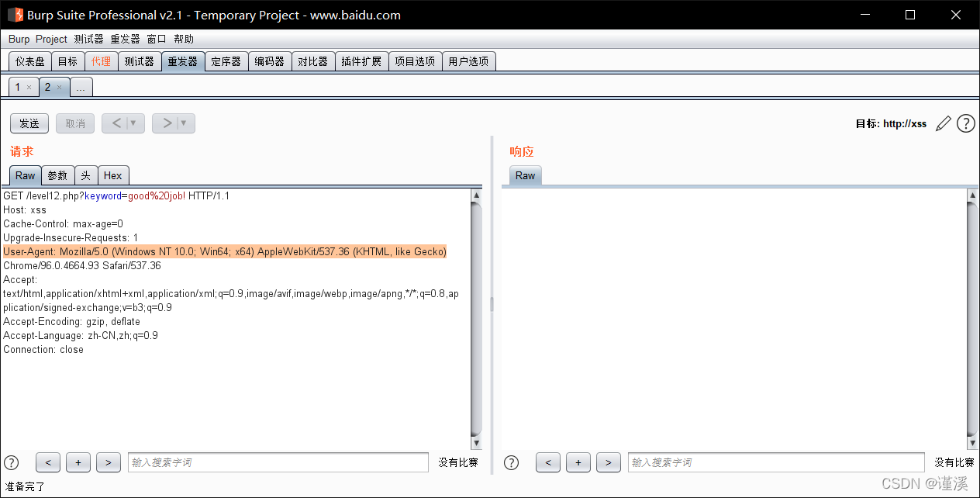Go back to previous request in history

[x=116, y=123]
